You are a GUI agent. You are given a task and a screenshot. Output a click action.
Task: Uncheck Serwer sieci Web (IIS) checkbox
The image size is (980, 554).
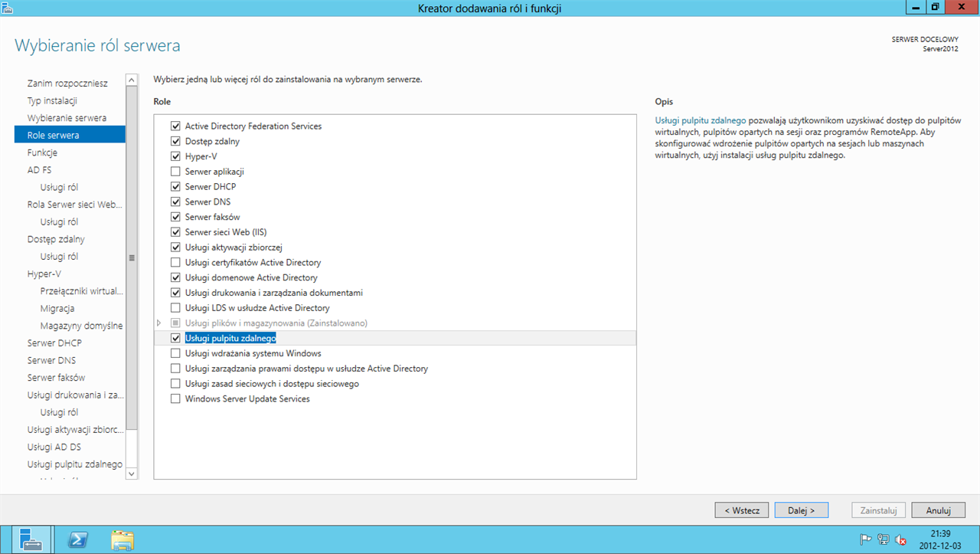point(175,232)
